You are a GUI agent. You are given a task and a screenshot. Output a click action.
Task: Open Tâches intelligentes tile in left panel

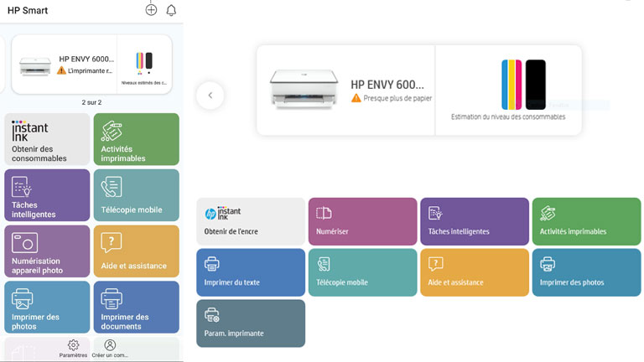(47, 195)
